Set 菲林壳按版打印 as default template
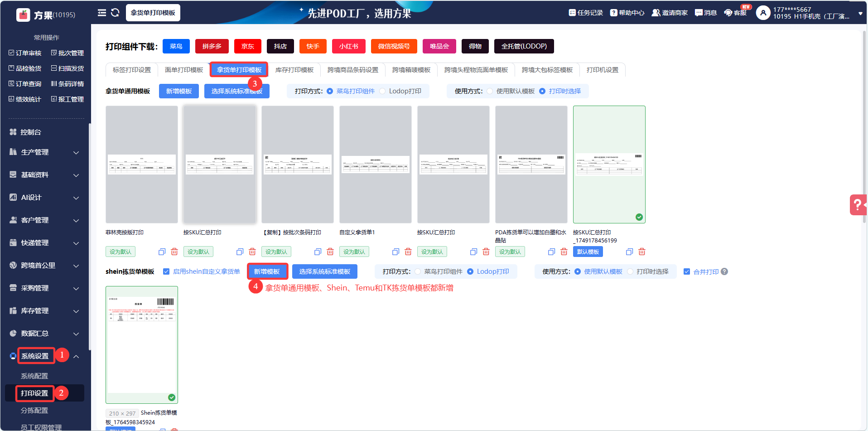868x431 pixels. 121,252
